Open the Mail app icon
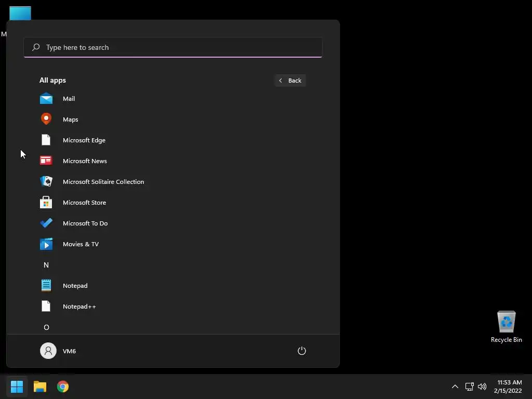This screenshot has width=532, height=399. (x=46, y=99)
